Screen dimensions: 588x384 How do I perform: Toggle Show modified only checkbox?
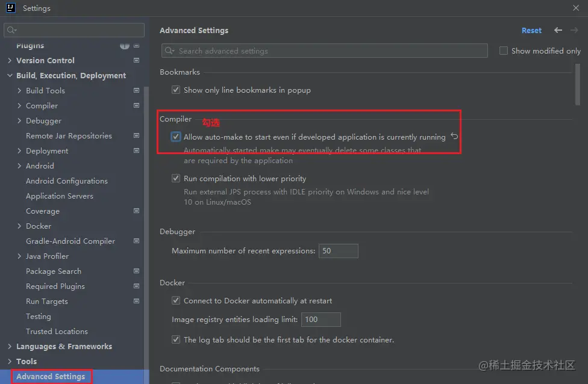click(503, 51)
